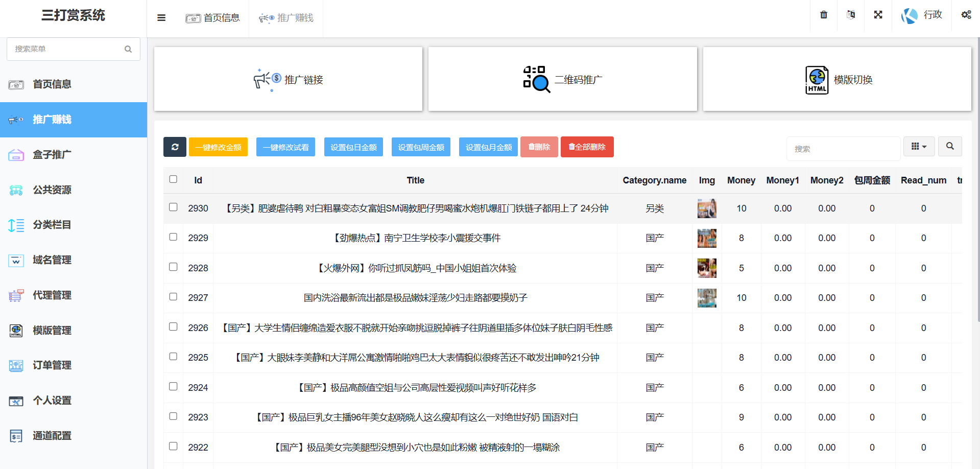Open 订单管理 from the sidebar menu
The image size is (980, 469).
52,365
